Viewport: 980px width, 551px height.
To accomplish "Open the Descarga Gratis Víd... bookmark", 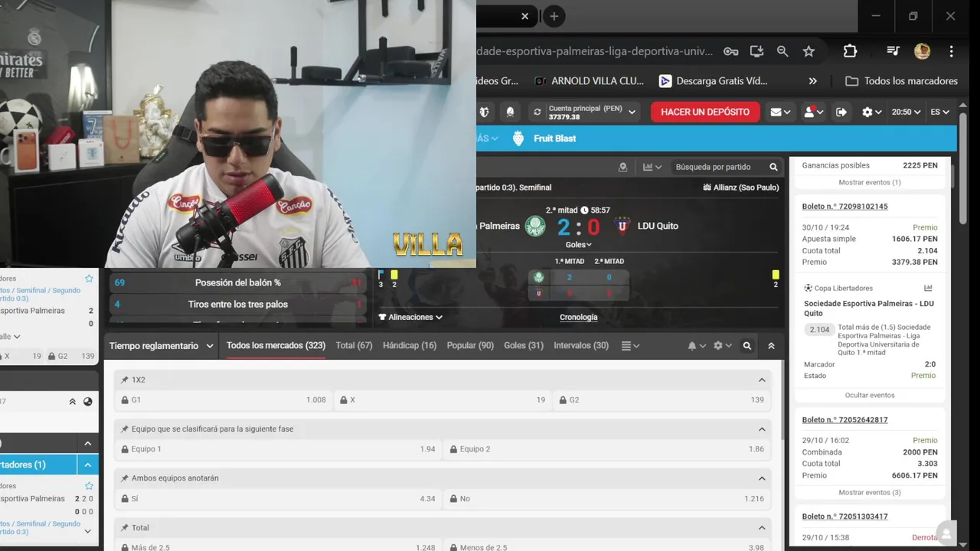I will (713, 81).
